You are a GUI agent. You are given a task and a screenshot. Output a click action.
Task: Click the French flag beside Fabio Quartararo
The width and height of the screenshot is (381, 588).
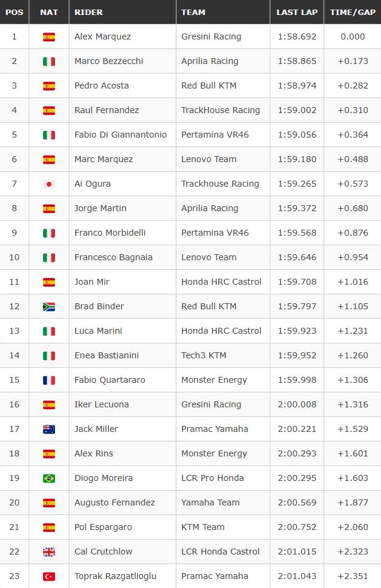point(49,380)
